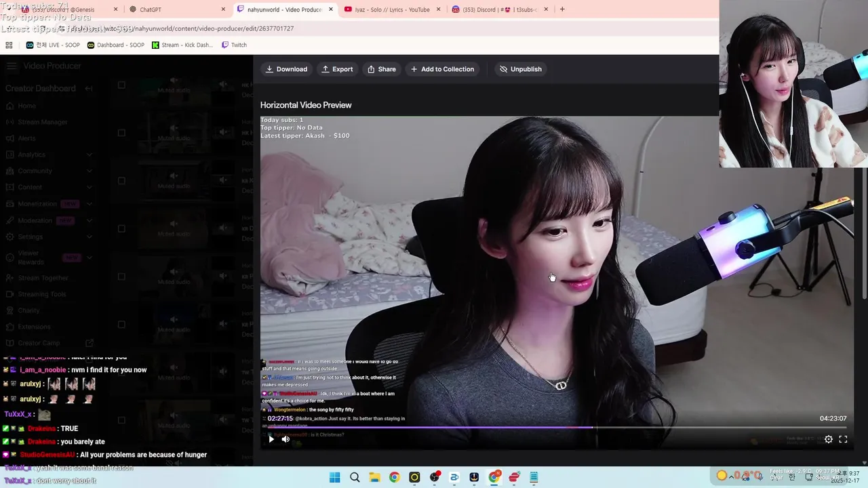Collapse the Creator Dashboard sidebar
Image resolution: width=868 pixels, height=488 pixels.
[x=89, y=88]
